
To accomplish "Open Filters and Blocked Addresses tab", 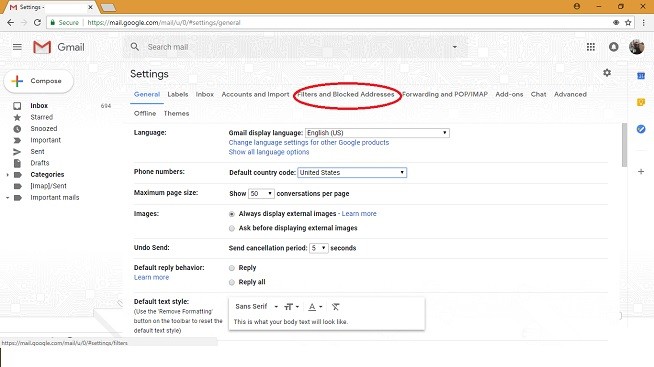I will pyautogui.click(x=345, y=94).
